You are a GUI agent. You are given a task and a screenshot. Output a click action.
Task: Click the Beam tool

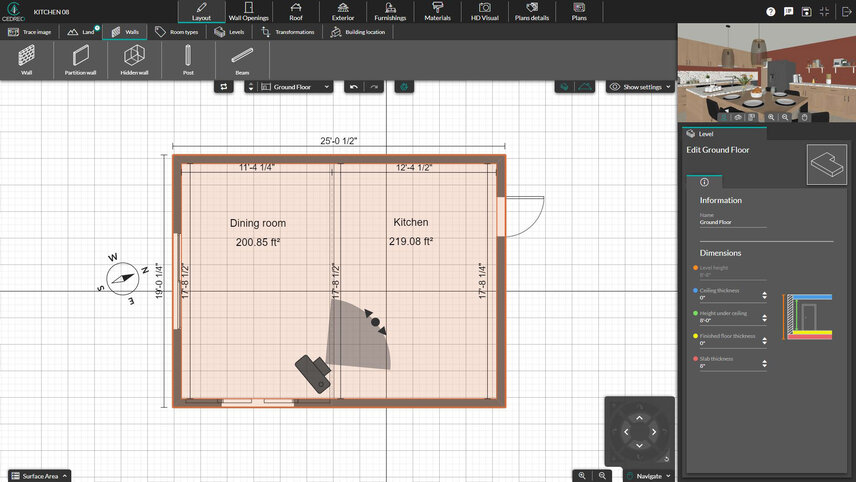tap(242, 60)
